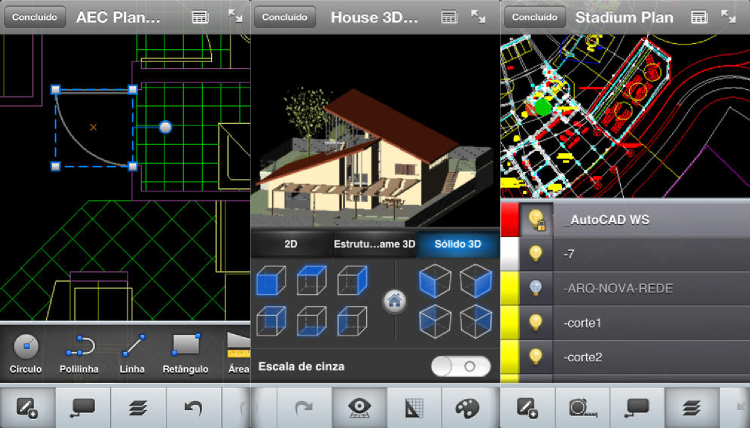Open comment tool in Stadium Plan toolbar
Screen dimensions: 750x428
coord(638,408)
